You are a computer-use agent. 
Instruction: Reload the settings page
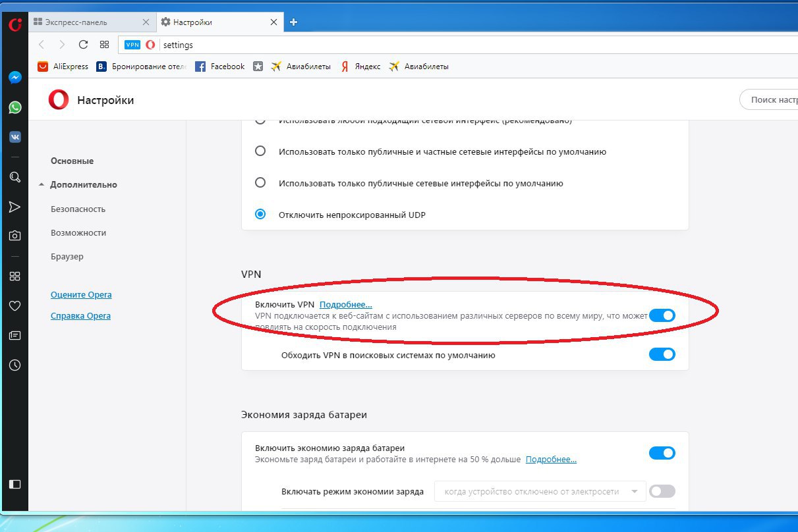83,45
